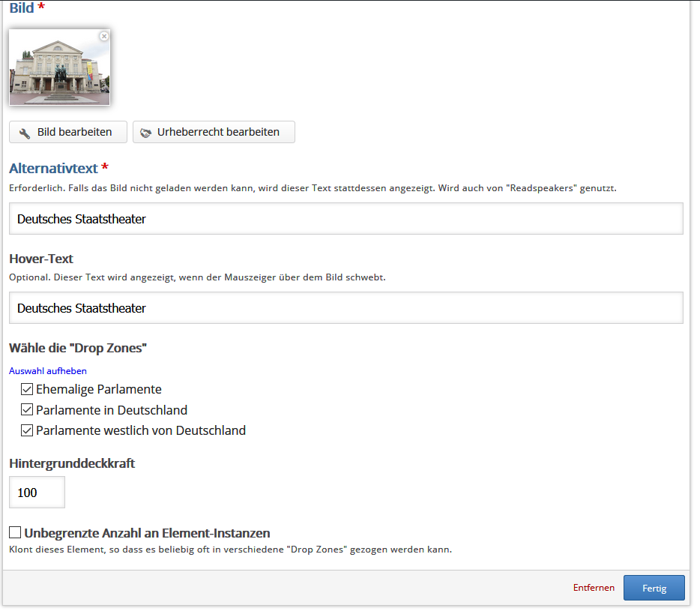Uncheck the Ehemalige Parlamente checkbox

[27, 389]
